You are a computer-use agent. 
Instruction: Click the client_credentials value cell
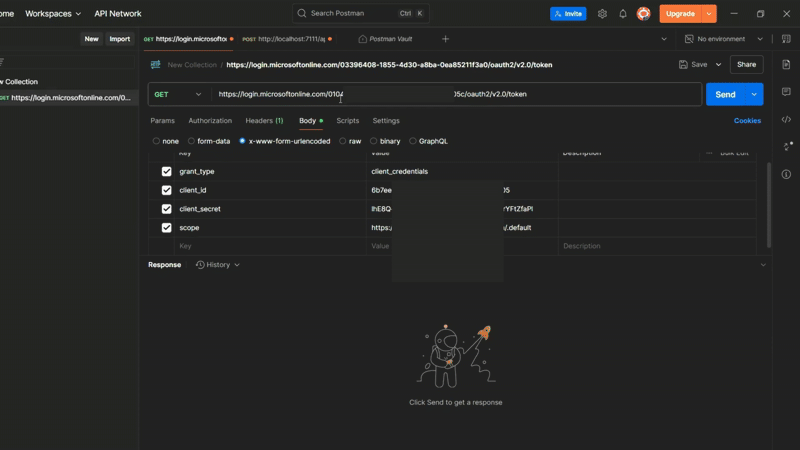tap(462, 171)
